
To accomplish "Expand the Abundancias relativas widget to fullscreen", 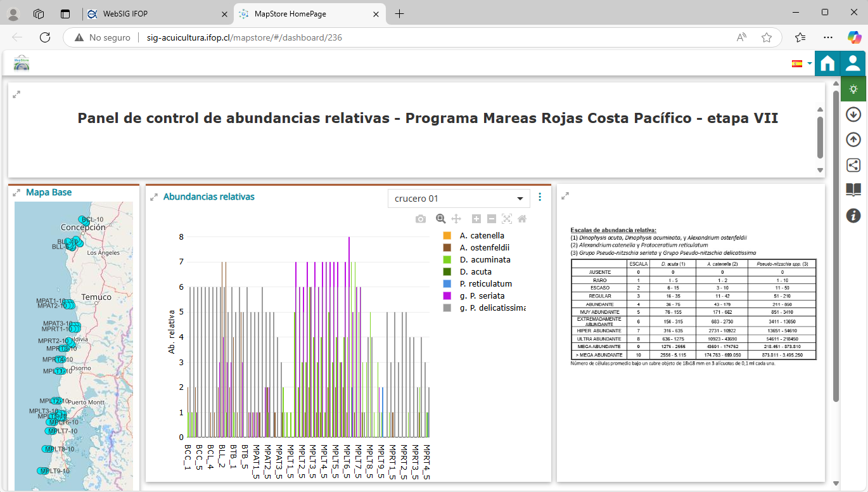I will point(154,197).
